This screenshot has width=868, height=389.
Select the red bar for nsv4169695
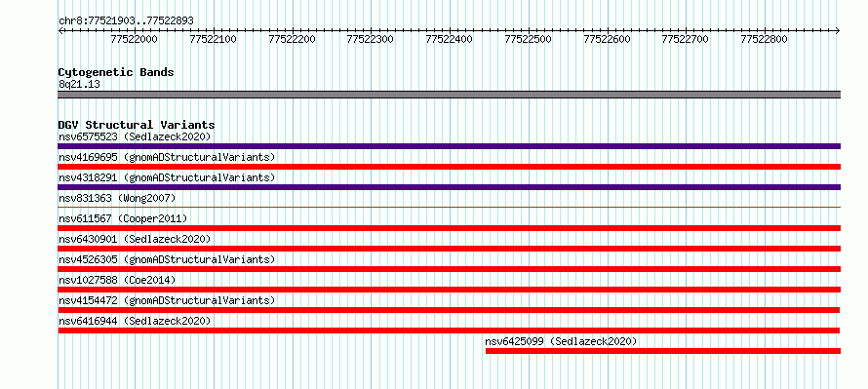[x=449, y=167]
